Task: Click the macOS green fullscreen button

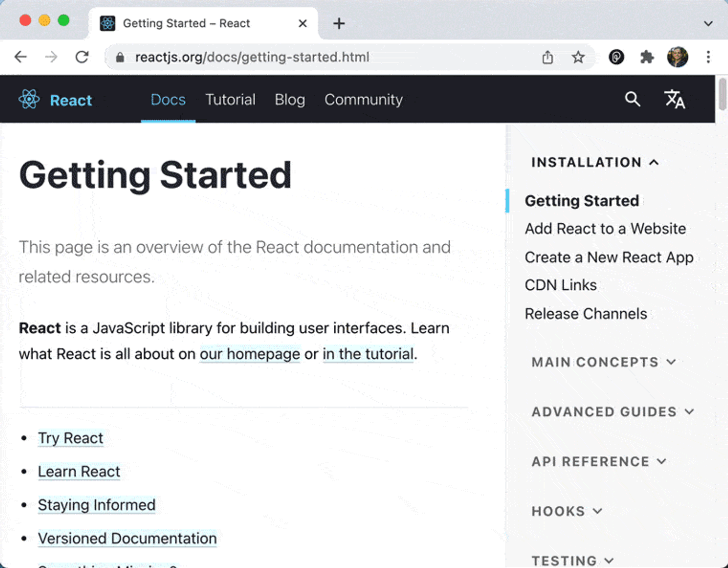Action: tap(64, 21)
